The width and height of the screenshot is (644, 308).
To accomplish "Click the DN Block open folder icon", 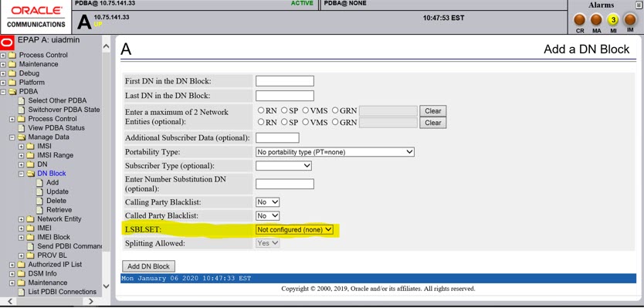I will tap(30, 174).
